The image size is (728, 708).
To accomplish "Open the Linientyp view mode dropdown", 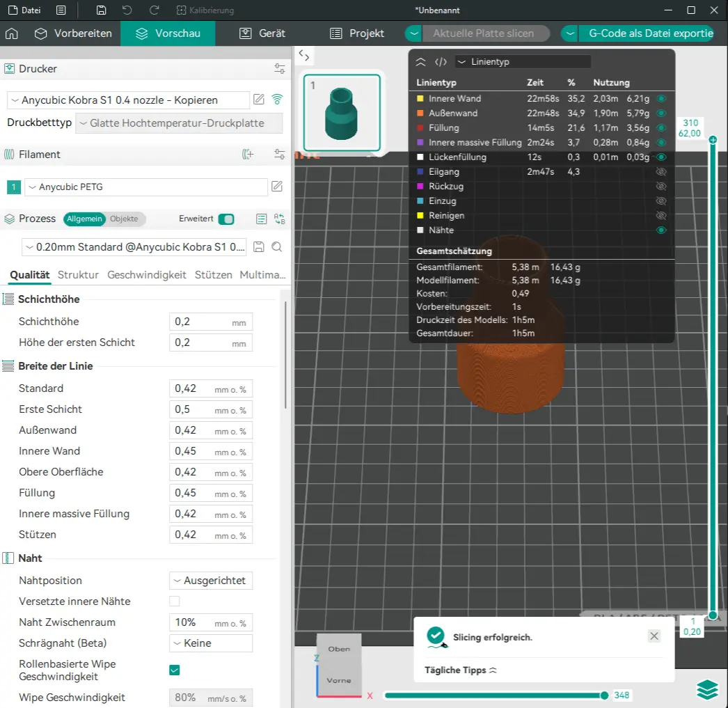I will 523,62.
